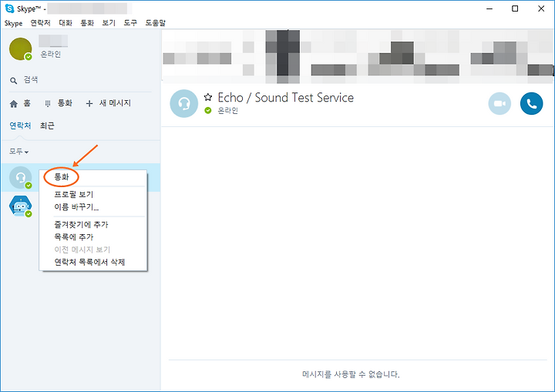Choose 목록에 추가 from the context menu
Viewport: 555px width, 392px height.
(x=74, y=237)
